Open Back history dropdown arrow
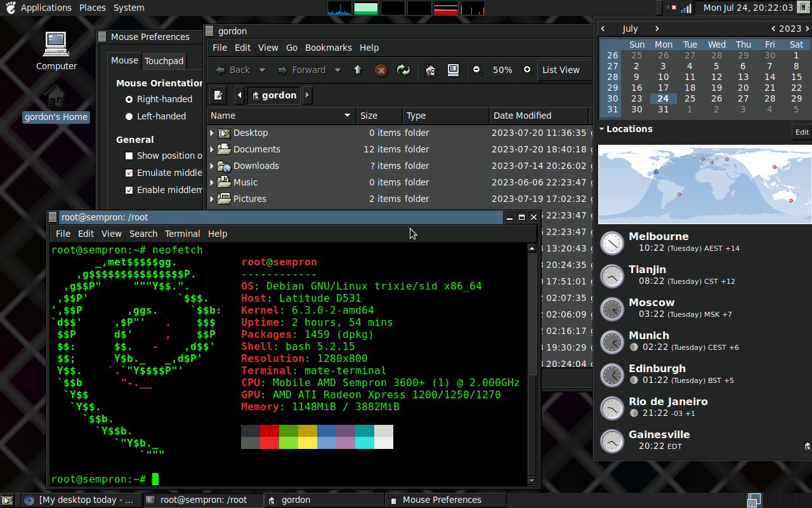This screenshot has width=812, height=508. tap(262, 70)
